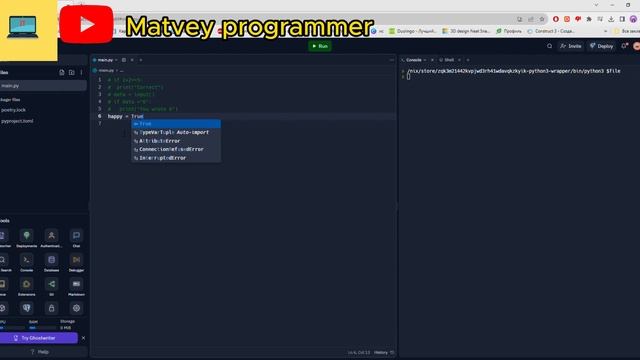Open the Authentication tool
640x360 pixels.
tap(51, 238)
